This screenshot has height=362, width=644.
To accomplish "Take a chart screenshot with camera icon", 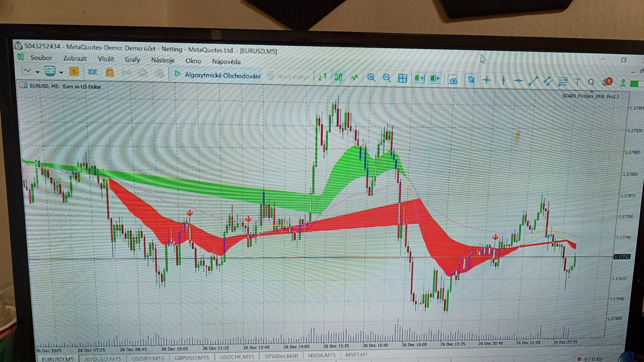I will pyautogui.click(x=453, y=80).
